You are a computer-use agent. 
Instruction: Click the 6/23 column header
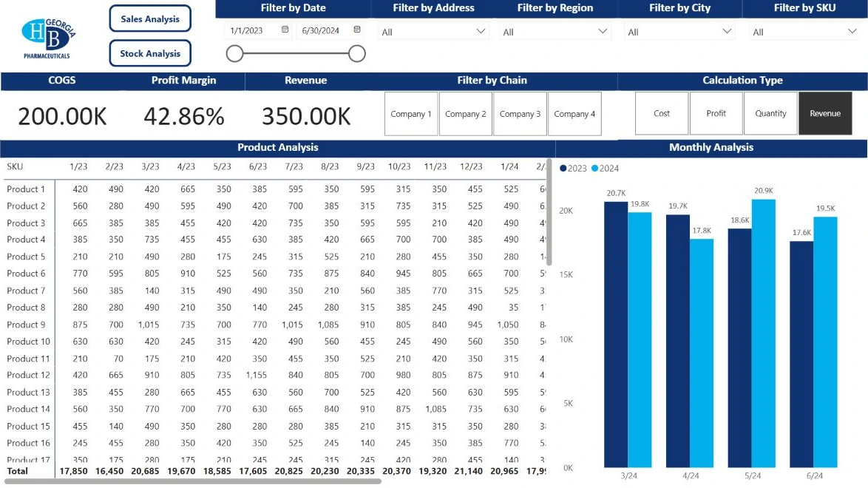(258, 166)
